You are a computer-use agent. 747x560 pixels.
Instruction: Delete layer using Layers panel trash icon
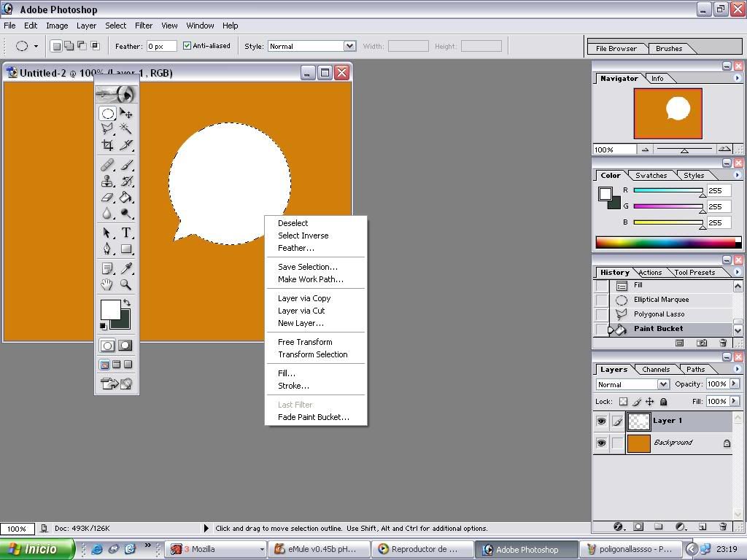(723, 526)
